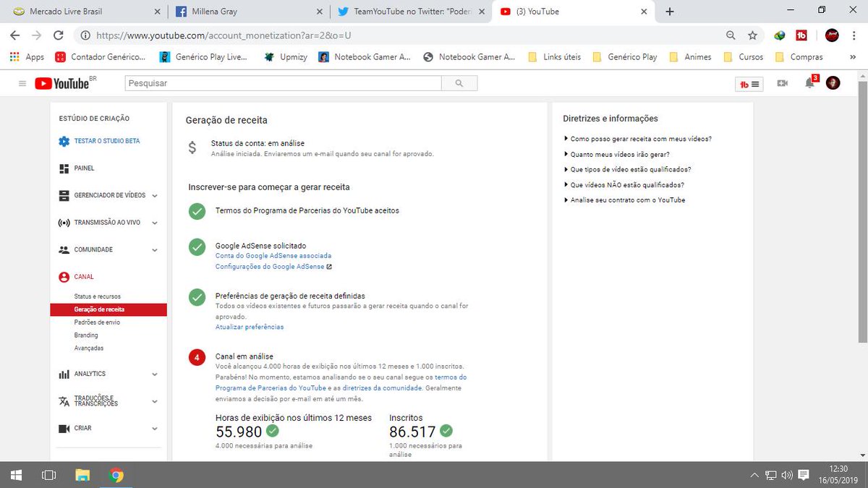Click the Testar o Studio Beta gear

click(64, 141)
